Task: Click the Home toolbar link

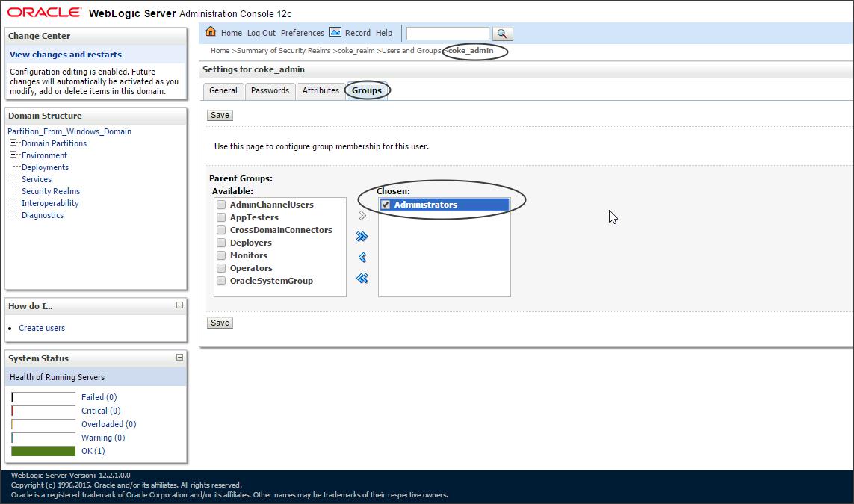Action: click(x=232, y=33)
